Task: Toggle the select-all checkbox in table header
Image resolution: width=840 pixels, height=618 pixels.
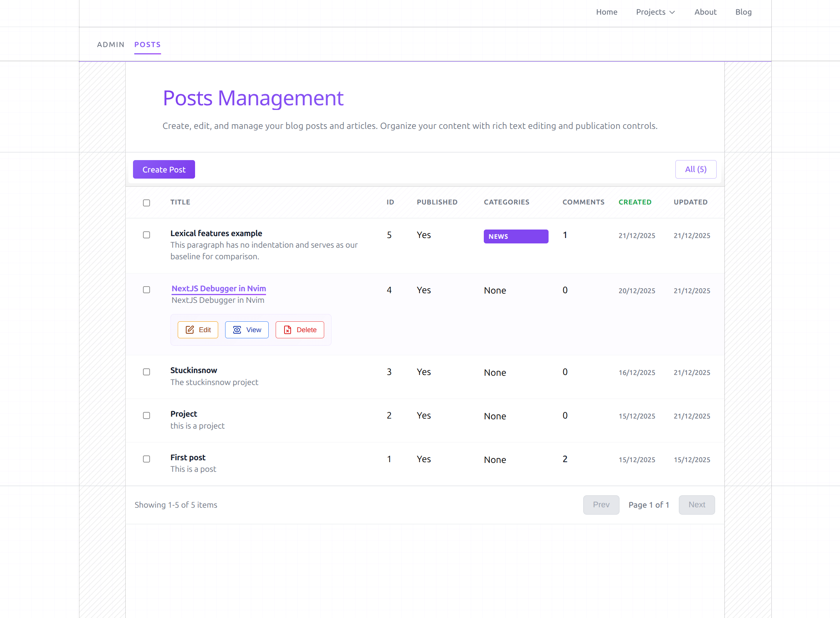Action: 146,203
